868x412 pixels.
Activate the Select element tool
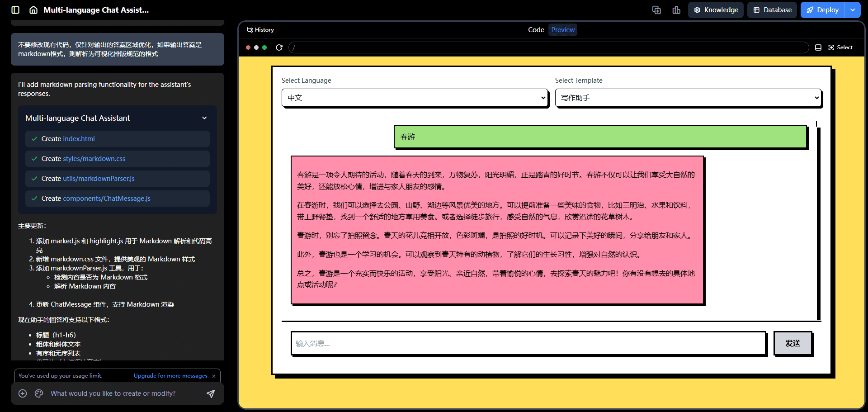point(840,47)
